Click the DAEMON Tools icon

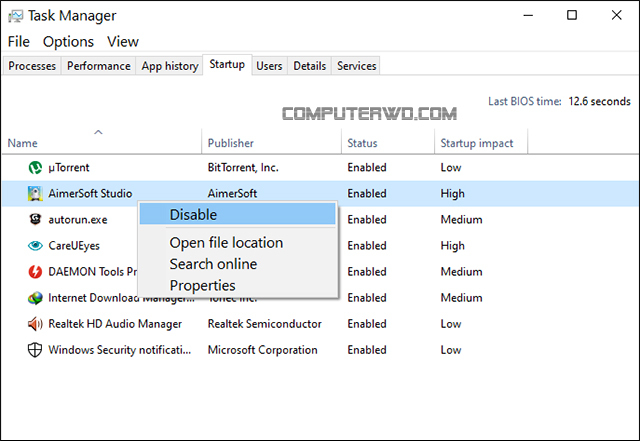coord(35,272)
